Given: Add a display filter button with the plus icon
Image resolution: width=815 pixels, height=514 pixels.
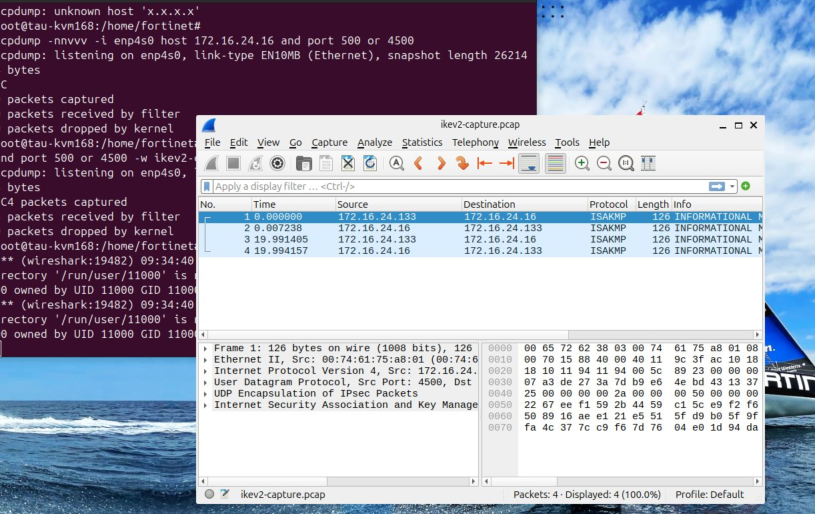Looking at the screenshot, I should click(745, 186).
